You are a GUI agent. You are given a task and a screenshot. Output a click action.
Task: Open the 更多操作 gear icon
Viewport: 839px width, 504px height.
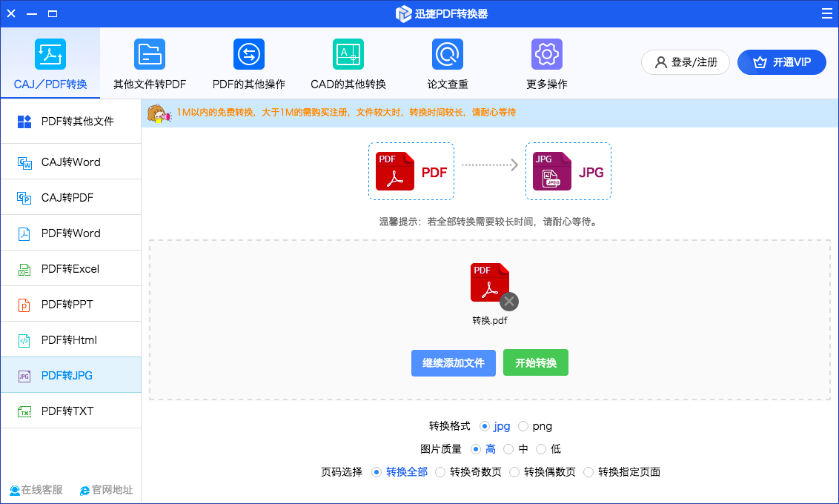pyautogui.click(x=547, y=54)
